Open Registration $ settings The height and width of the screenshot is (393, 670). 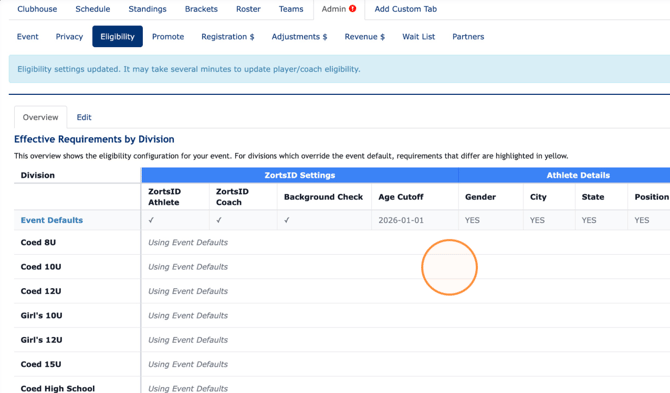[228, 37]
